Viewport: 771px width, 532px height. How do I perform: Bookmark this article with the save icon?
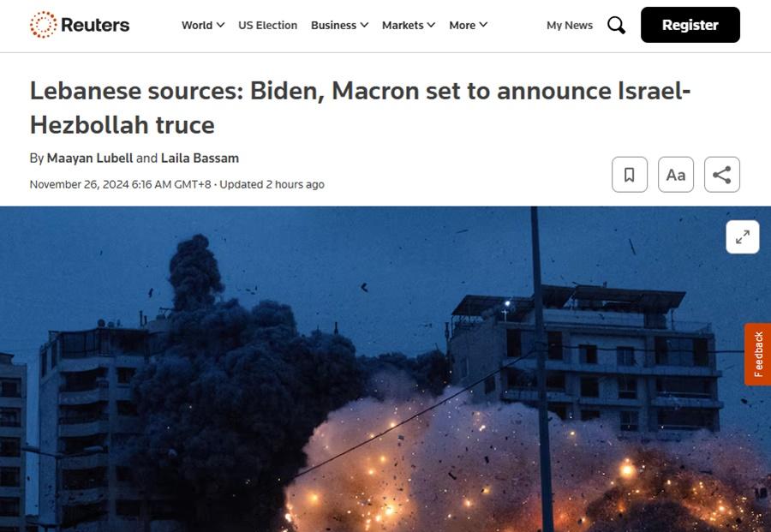(x=630, y=175)
